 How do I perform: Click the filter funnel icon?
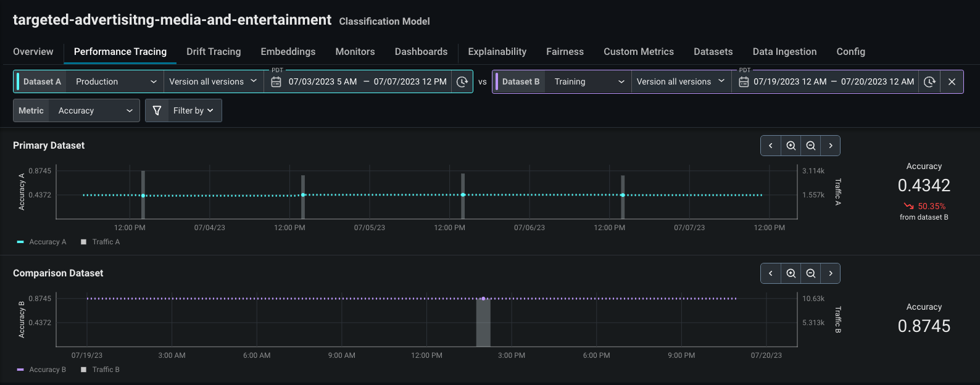pyautogui.click(x=157, y=110)
